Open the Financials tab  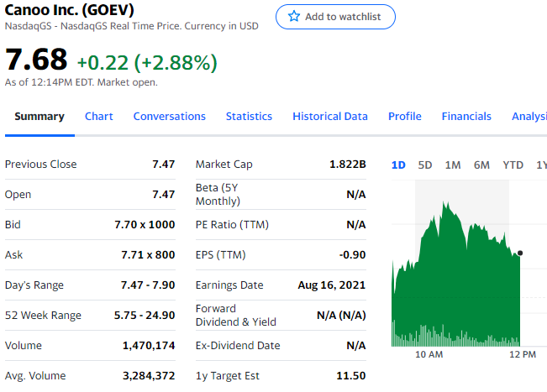pyautogui.click(x=466, y=116)
